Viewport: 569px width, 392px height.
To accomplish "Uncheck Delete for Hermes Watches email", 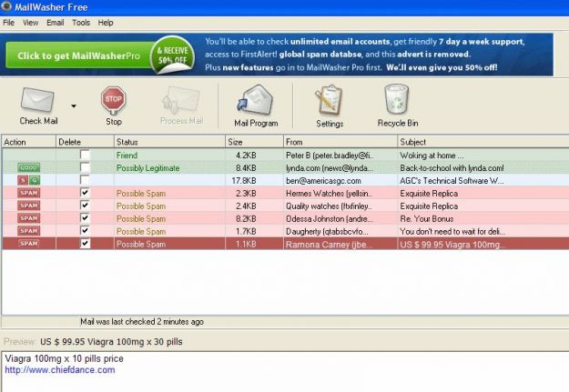I will (x=85, y=193).
